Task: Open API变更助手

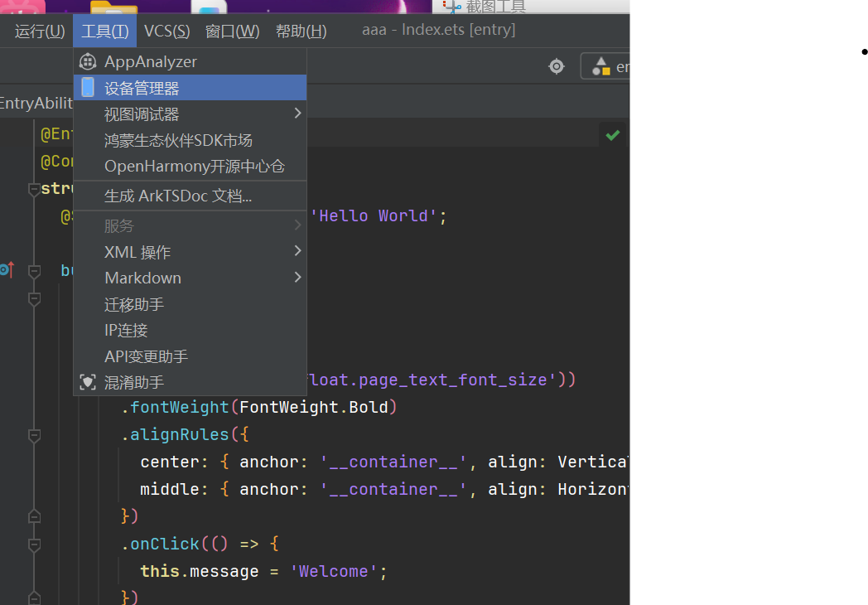Action: (x=190, y=356)
